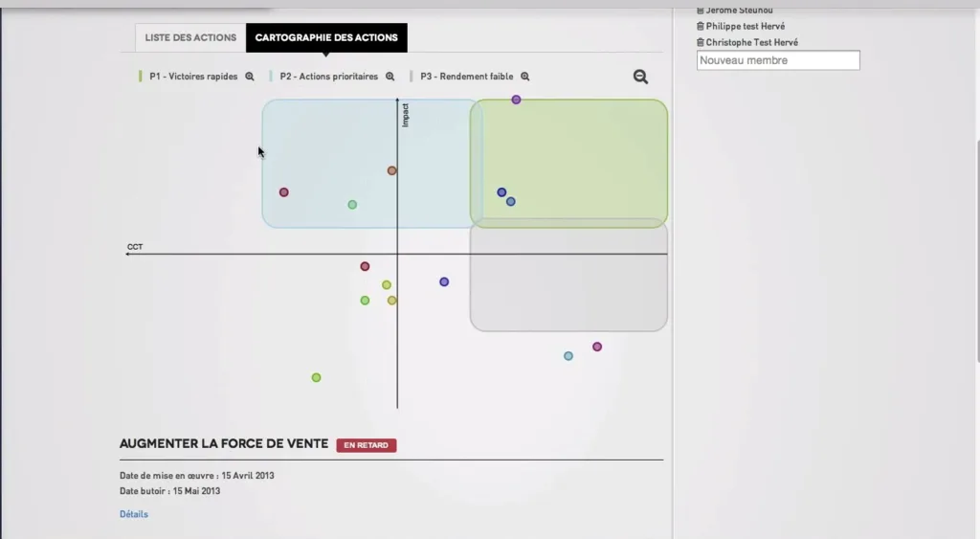Click magnifier icon next to P3 - Rendement faible
Screen dimensions: 980x539
coord(525,77)
